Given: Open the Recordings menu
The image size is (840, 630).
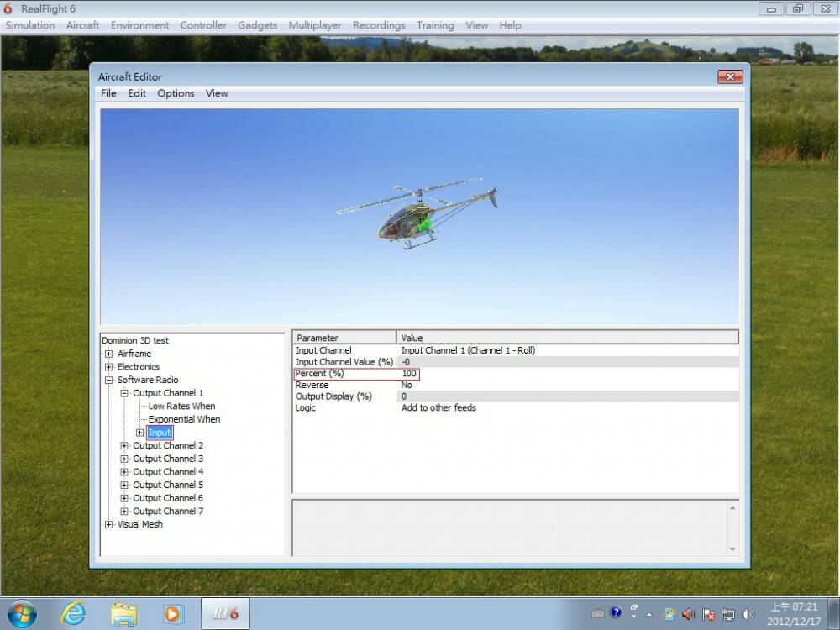Looking at the screenshot, I should click(379, 25).
